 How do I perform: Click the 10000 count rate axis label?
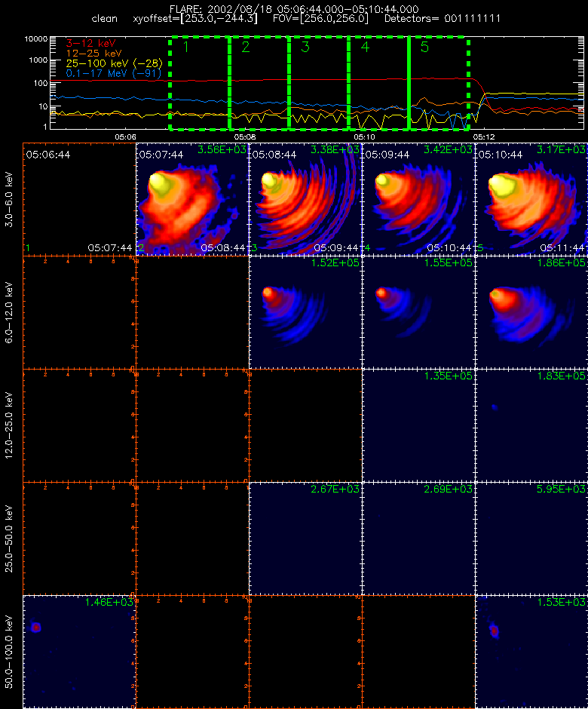coord(36,39)
